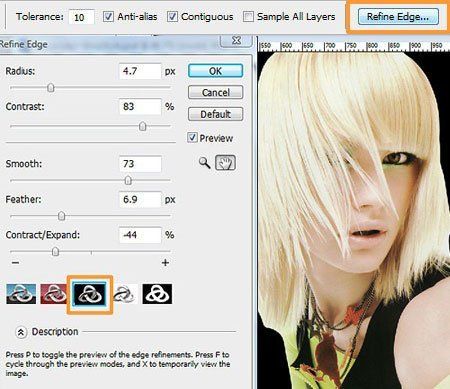Click the Cancel button
This screenshot has height=389, width=450.
215,92
